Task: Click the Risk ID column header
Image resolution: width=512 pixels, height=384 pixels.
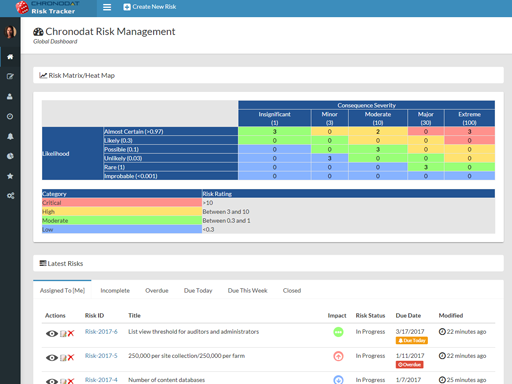Action: [x=94, y=315]
